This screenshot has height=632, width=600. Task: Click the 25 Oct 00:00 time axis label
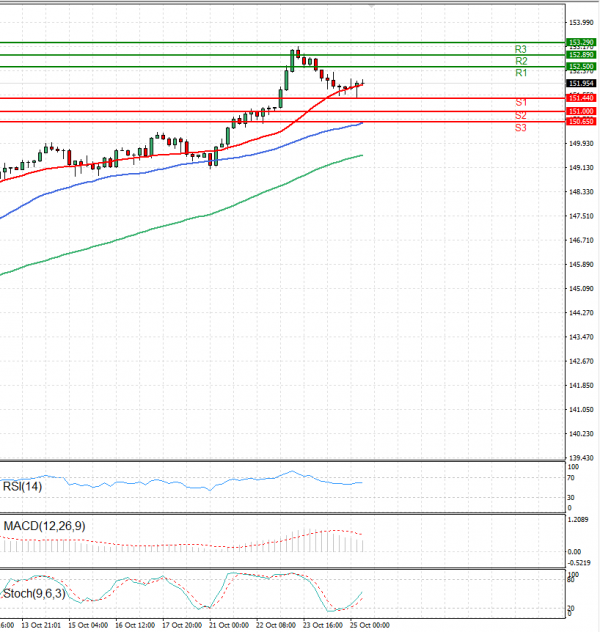click(x=370, y=625)
